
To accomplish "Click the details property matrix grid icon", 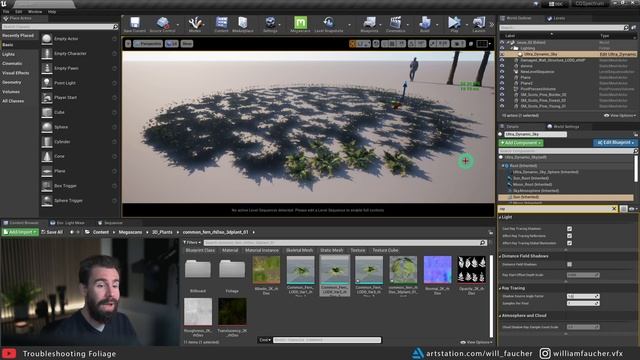I will 624,209.
